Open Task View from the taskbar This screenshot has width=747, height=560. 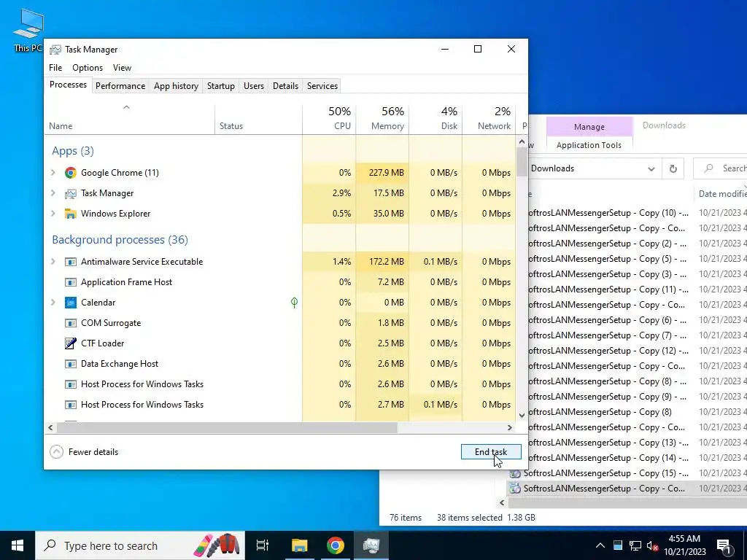click(263, 545)
